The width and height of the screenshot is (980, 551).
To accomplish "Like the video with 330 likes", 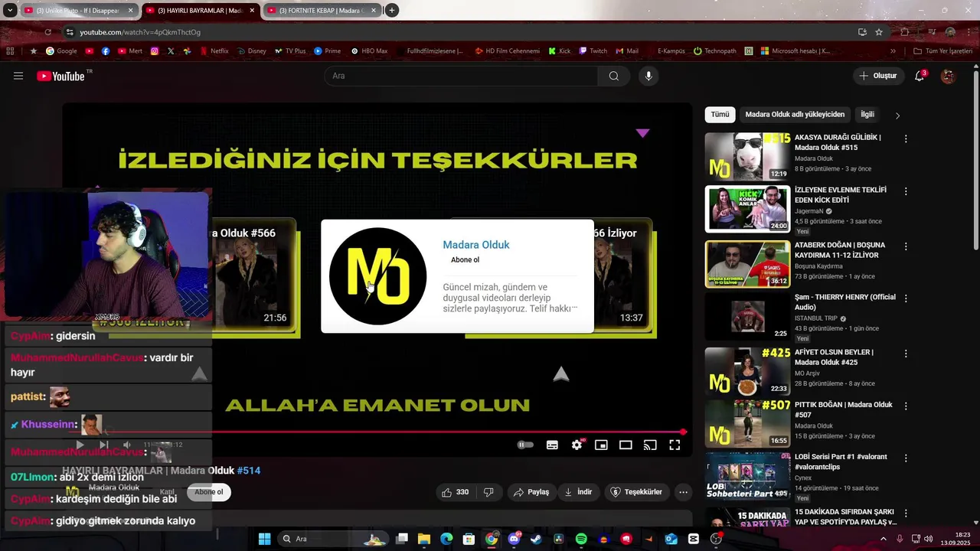I will [x=455, y=492].
